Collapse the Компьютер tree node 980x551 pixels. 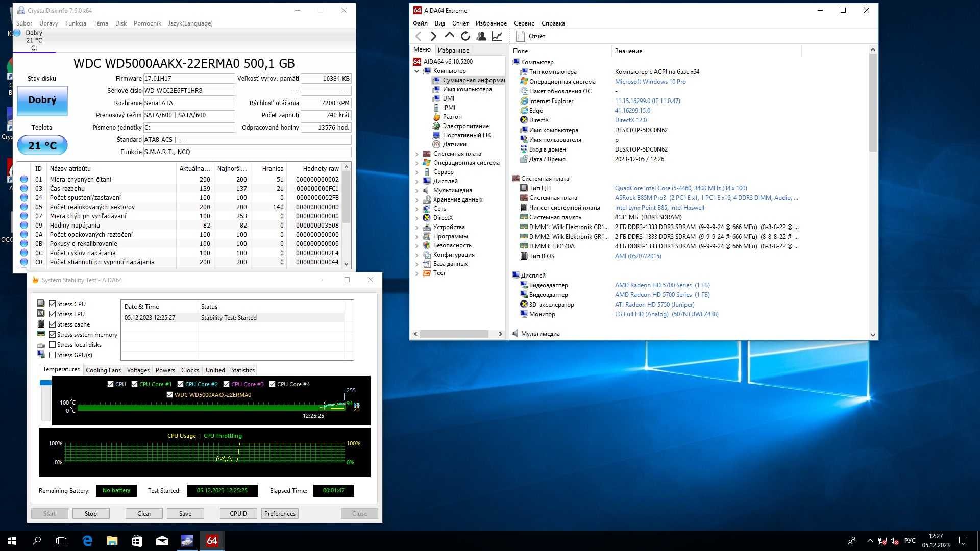tap(416, 71)
